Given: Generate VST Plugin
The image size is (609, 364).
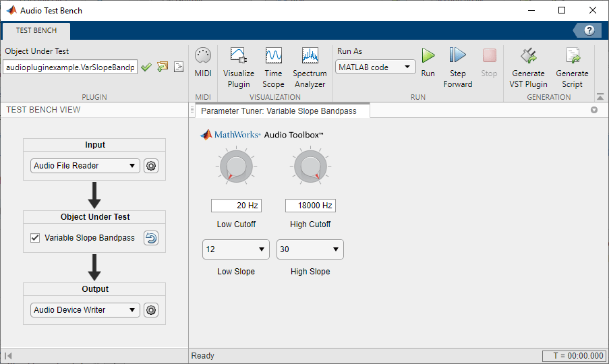Looking at the screenshot, I should pyautogui.click(x=528, y=68).
